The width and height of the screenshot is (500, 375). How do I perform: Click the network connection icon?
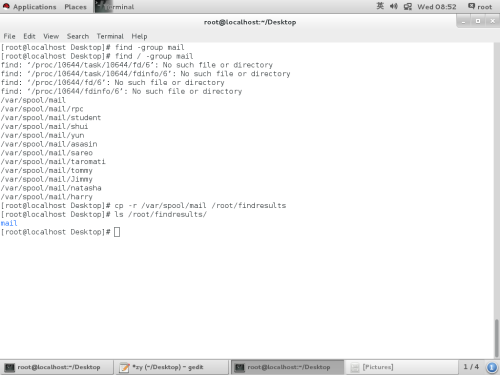(x=408, y=6)
